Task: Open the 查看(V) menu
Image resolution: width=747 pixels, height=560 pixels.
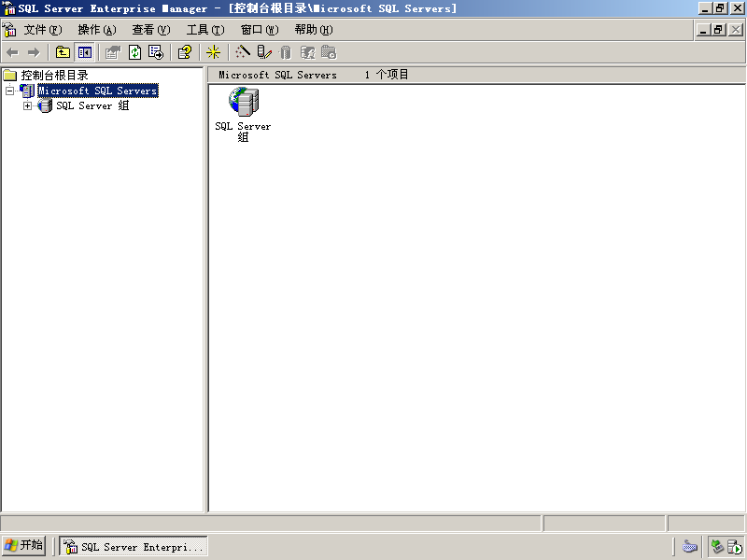Action: coord(151,30)
